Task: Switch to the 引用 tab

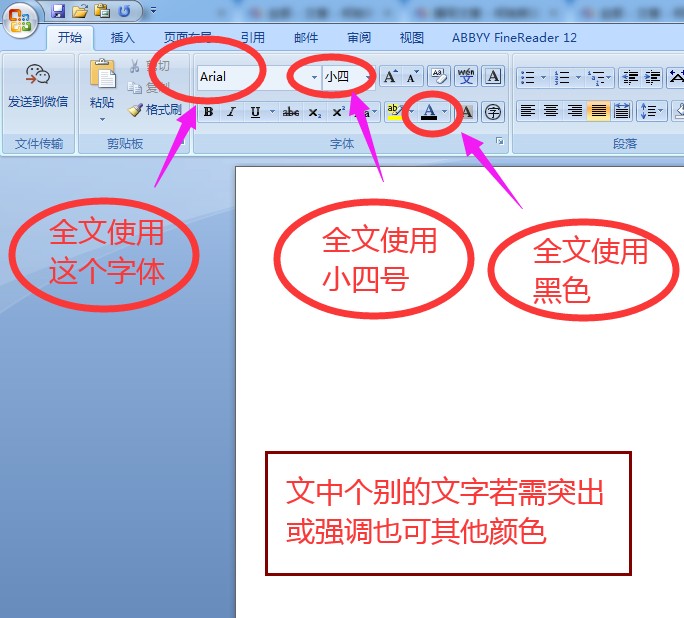Action: [x=253, y=38]
